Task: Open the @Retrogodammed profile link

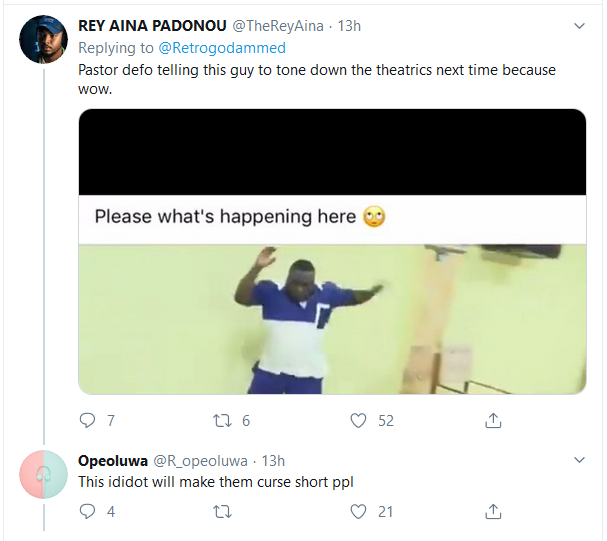Action: [x=221, y=47]
